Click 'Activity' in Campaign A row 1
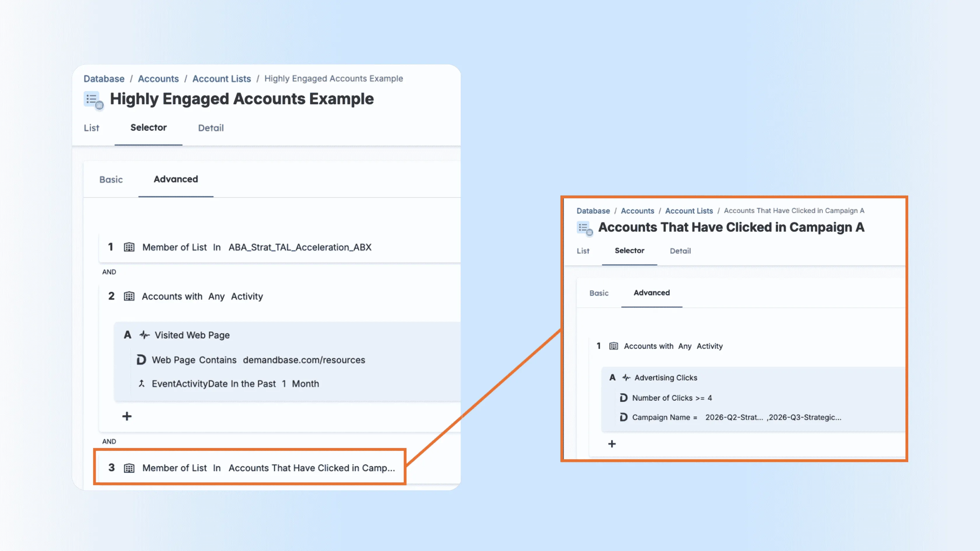Screen dimensions: 980x551 pyautogui.click(x=710, y=346)
